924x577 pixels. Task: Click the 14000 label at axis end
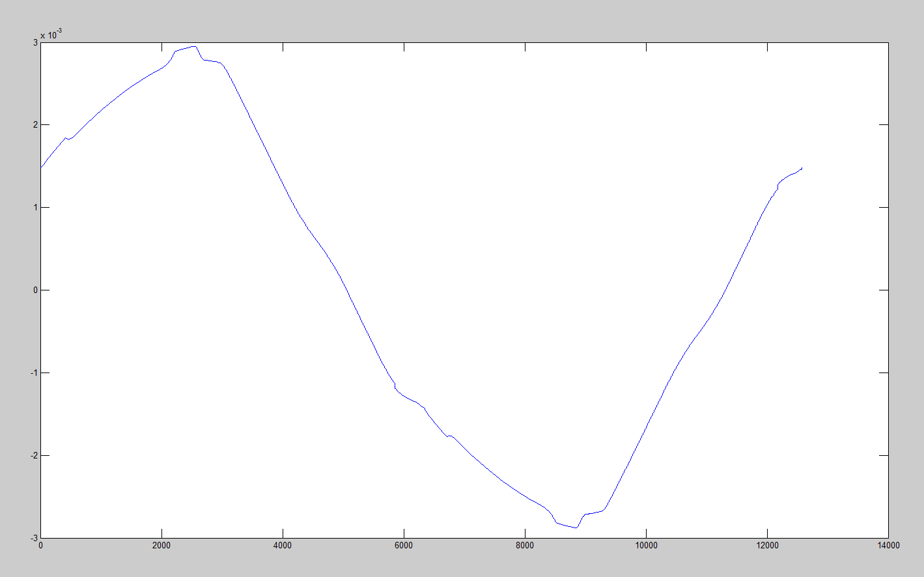888,546
